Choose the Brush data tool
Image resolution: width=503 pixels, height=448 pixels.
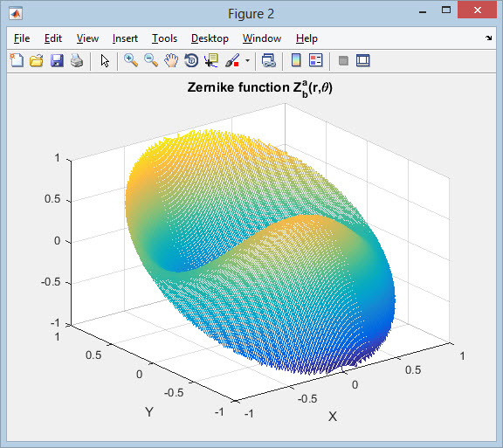232,60
